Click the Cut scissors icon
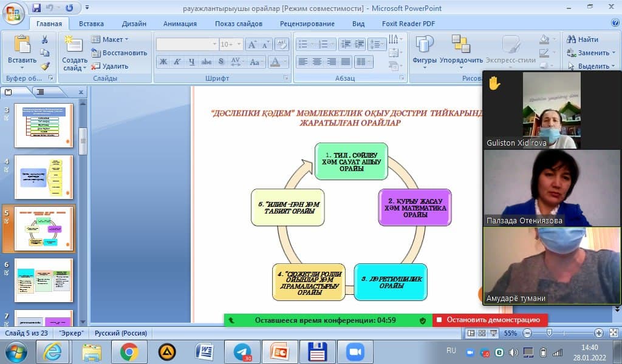The width and height of the screenshot is (622, 364). 45,39
